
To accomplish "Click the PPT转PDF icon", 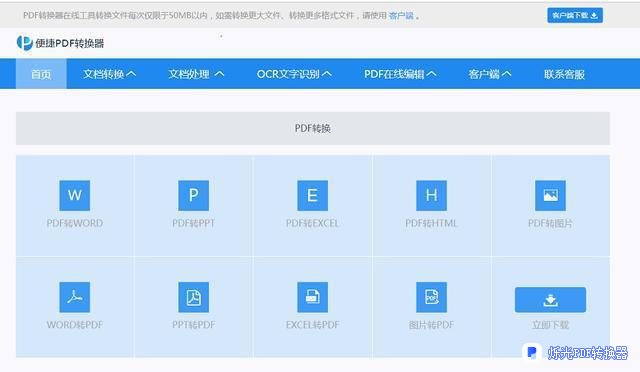I will point(193,297).
